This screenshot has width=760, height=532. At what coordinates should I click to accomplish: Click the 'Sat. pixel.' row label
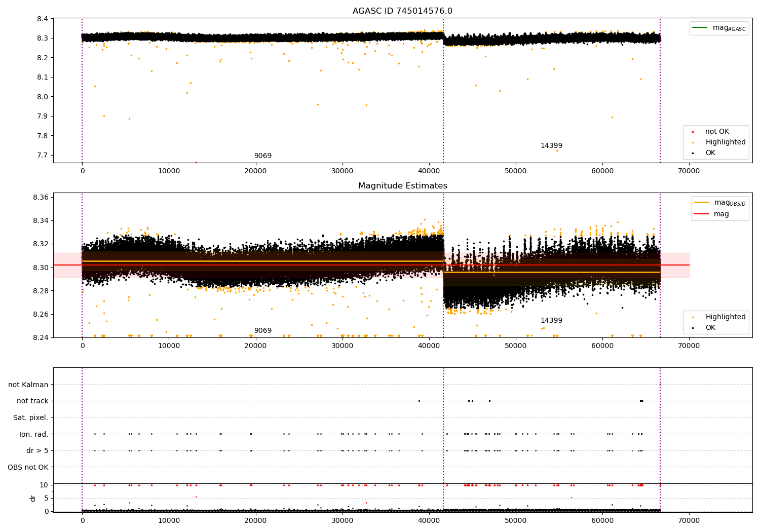31,417
